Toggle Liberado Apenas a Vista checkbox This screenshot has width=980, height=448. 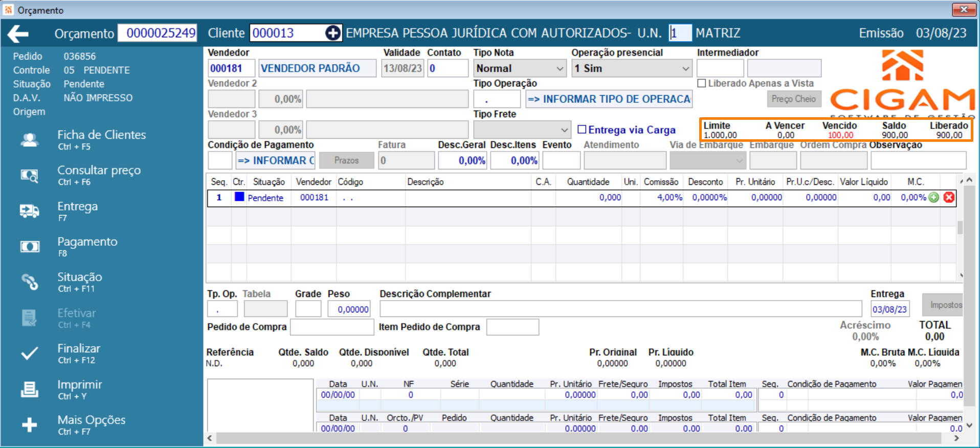click(702, 83)
